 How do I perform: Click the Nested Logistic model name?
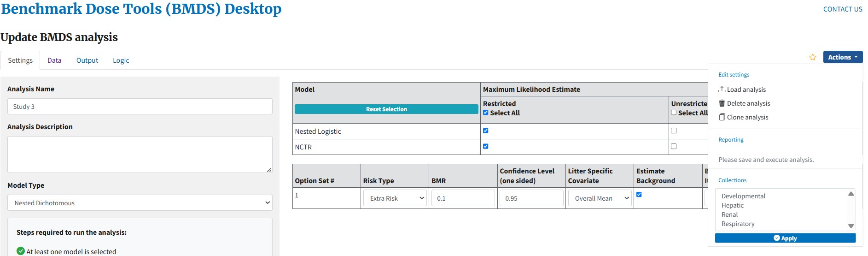[x=318, y=131]
